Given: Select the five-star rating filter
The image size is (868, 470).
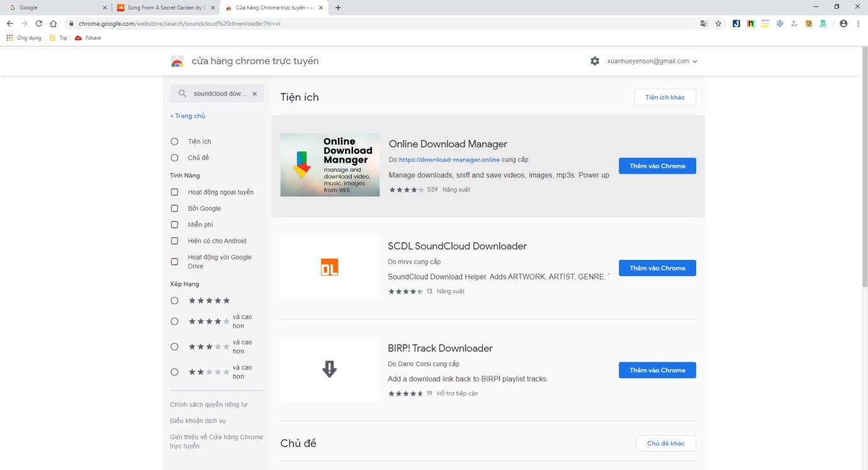Looking at the screenshot, I should [x=174, y=301].
